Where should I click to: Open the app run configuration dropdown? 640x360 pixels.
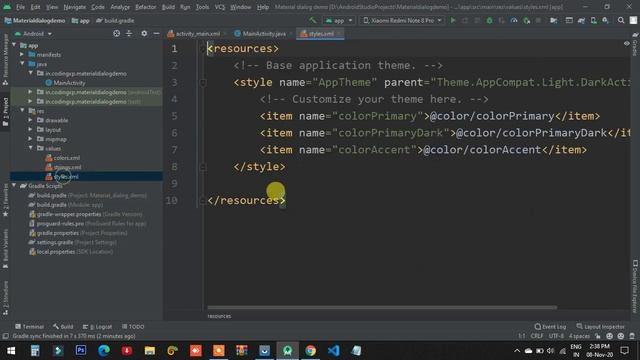[339, 20]
